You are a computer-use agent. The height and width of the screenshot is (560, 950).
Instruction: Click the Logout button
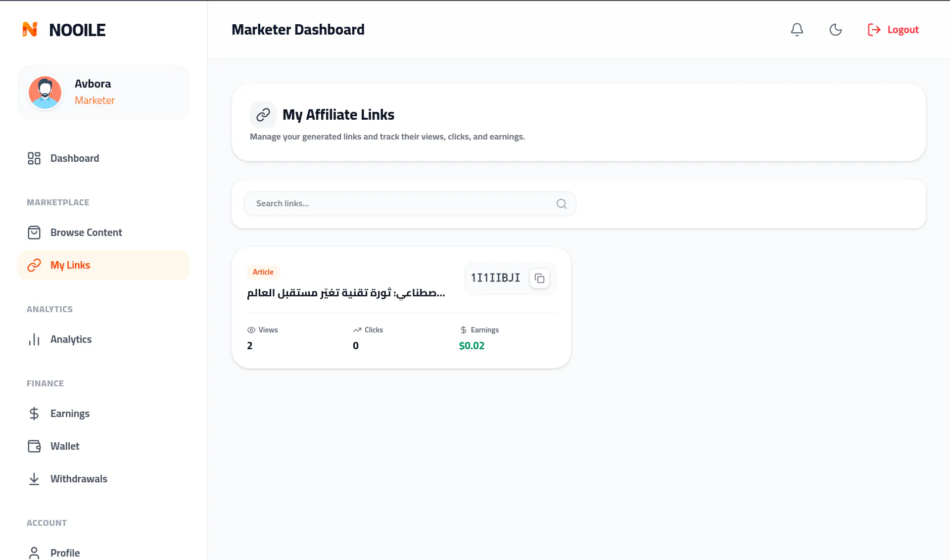[893, 30]
